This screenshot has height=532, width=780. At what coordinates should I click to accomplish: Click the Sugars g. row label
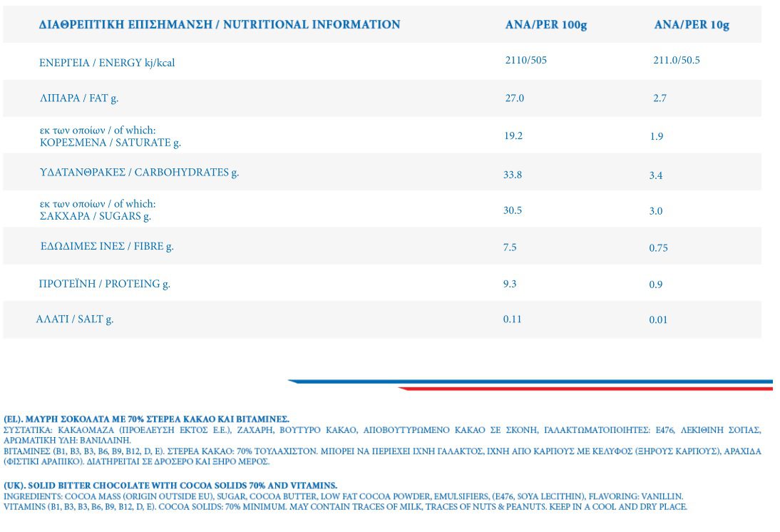pos(95,216)
